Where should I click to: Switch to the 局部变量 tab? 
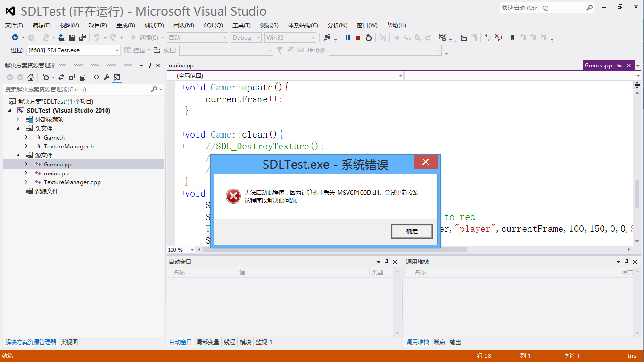pyautogui.click(x=208, y=342)
